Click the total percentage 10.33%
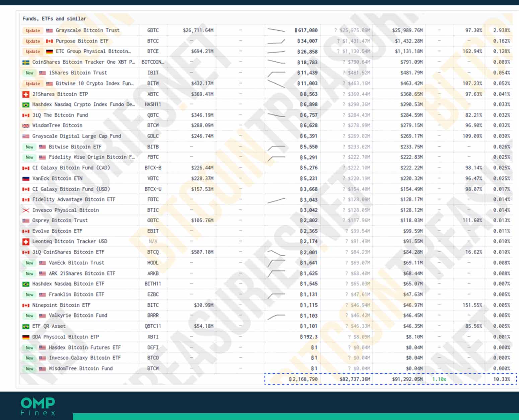The width and height of the screenshot is (519, 420). tap(502, 380)
